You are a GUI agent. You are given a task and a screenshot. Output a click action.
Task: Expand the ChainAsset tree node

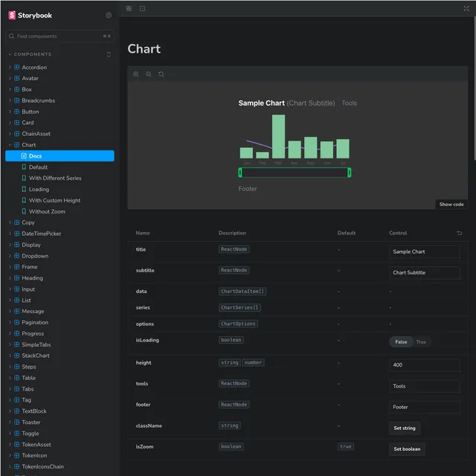click(10, 134)
